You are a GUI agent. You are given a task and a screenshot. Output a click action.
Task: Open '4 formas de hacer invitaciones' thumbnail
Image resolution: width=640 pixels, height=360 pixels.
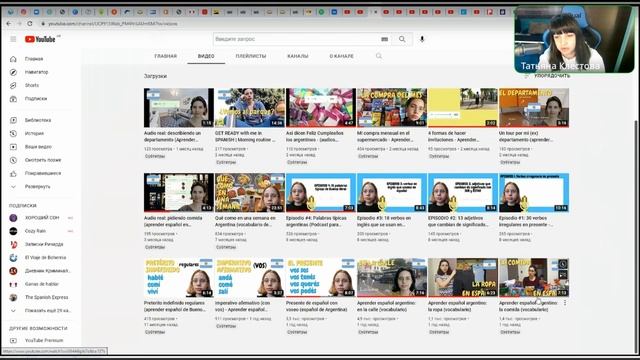(x=463, y=108)
